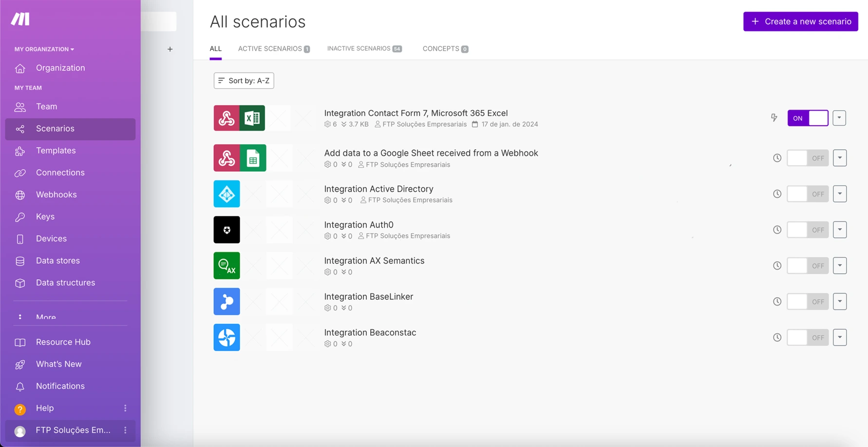Open the Integration BaseLinker scenario title
This screenshot has width=868, height=447.
(x=368, y=296)
